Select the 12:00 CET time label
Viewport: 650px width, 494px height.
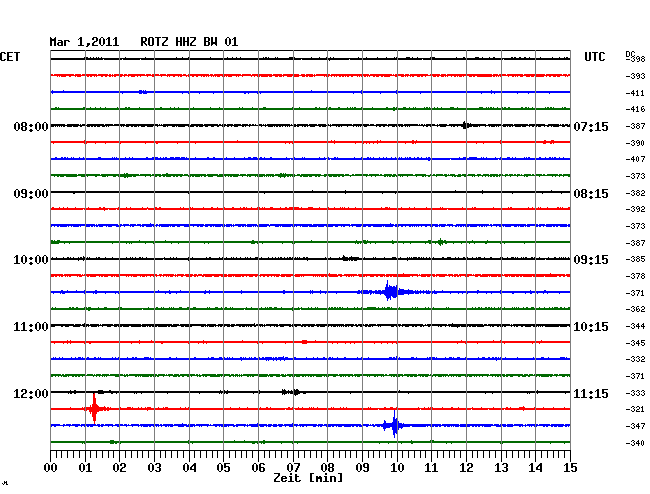[31, 393]
